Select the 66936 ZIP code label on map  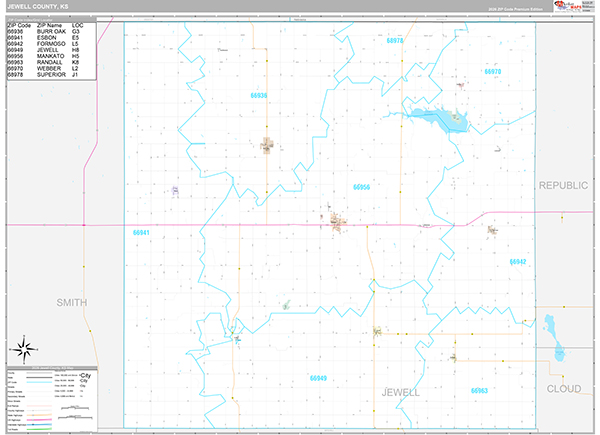258,95
